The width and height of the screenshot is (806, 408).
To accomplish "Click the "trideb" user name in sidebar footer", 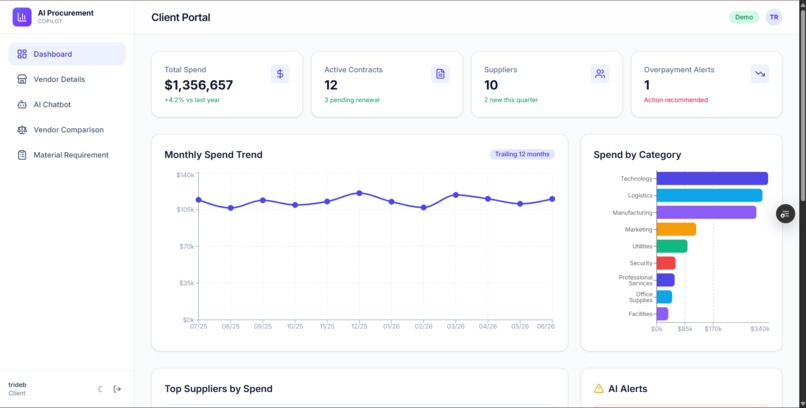I will pyautogui.click(x=17, y=384).
